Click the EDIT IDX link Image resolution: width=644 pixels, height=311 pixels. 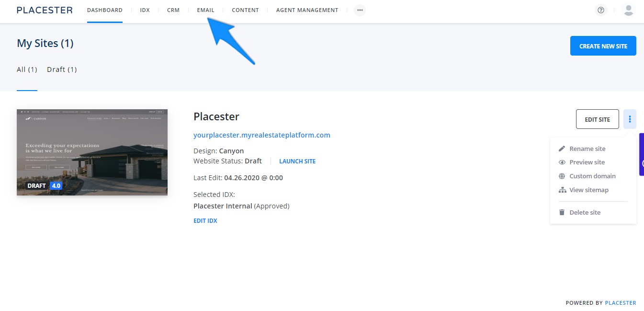[205, 221]
